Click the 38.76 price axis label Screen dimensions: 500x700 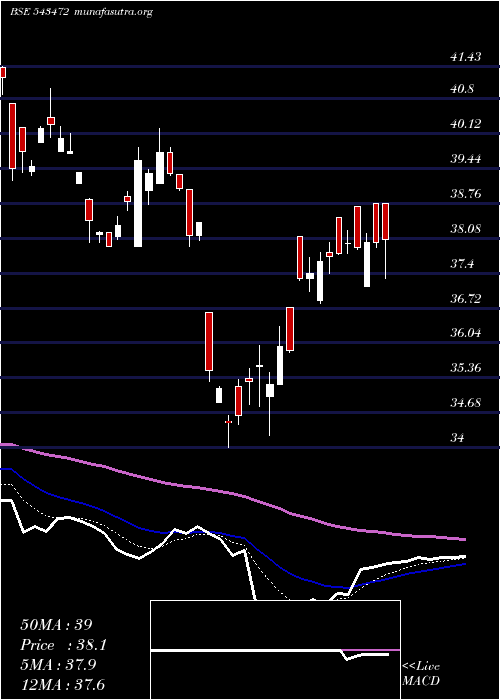[465, 194]
